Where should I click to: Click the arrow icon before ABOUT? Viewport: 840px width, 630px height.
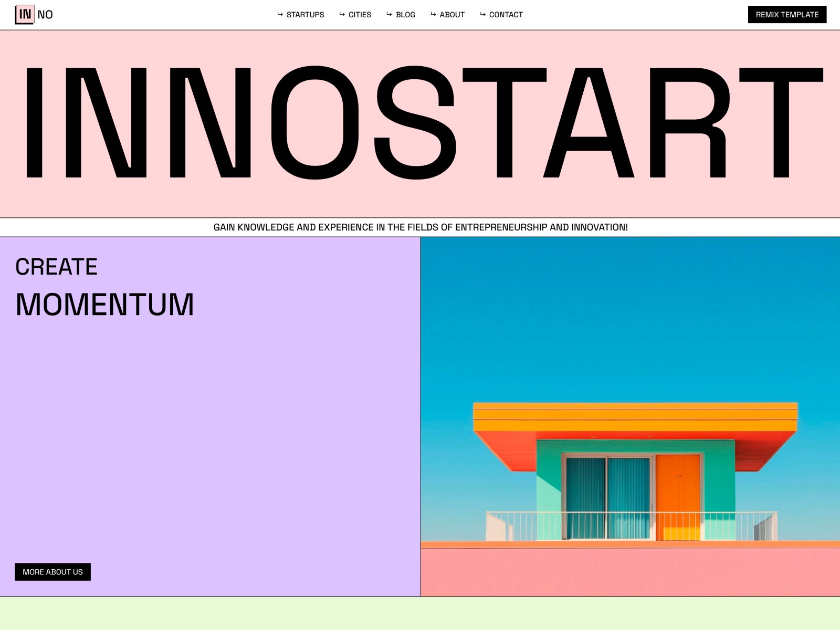click(x=433, y=14)
